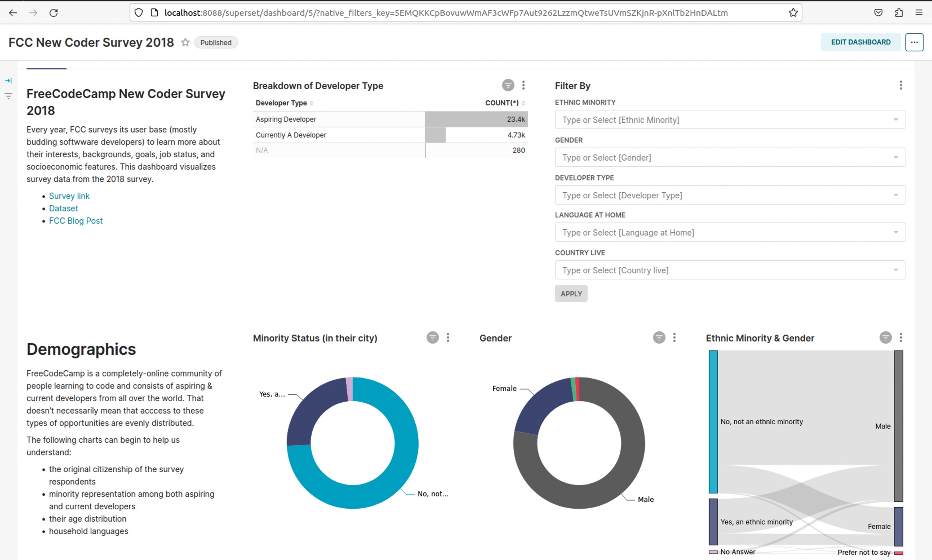Expand the filter bar with the arrow icon
The image size is (932, 560).
click(x=8, y=80)
